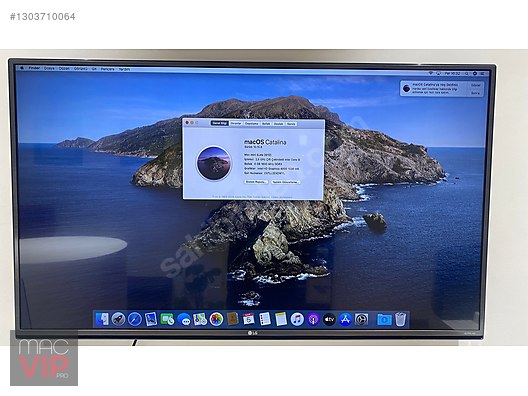Open the Düzen menu
The width and height of the screenshot is (528, 396).
64,68
